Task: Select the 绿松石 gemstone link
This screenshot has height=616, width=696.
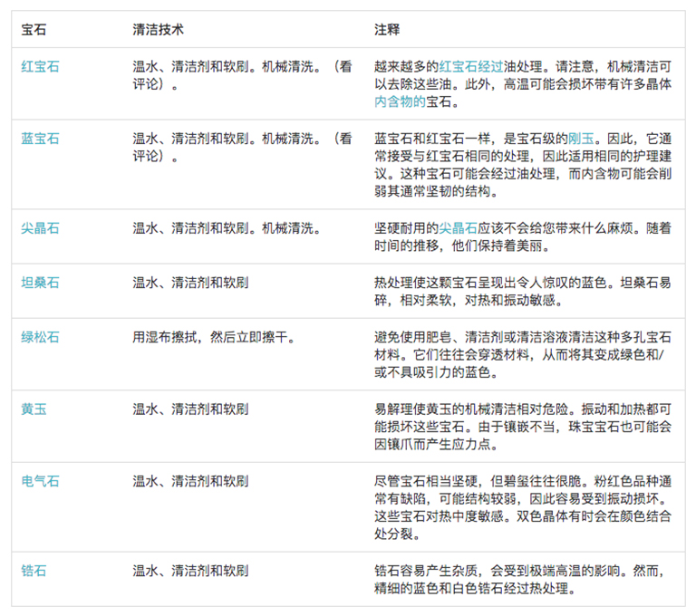Action: click(x=40, y=337)
